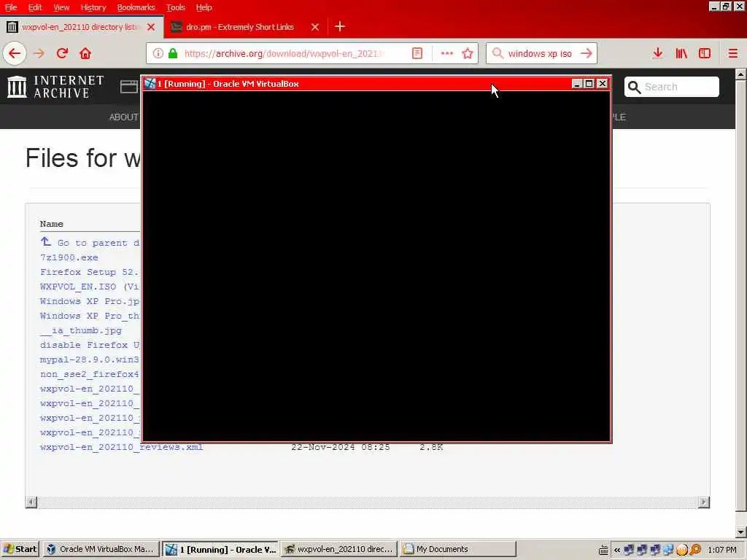The image size is (747, 560).
Task: Click the archive.org address bar URL
Action: click(x=283, y=53)
